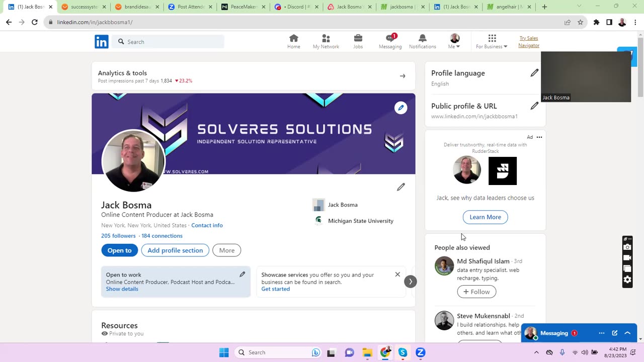
Task: Share this page from the address bar
Action: 568,22
